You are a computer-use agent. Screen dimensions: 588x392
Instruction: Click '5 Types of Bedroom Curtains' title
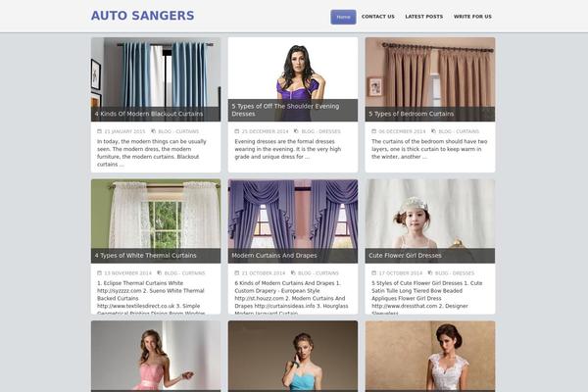coord(412,114)
